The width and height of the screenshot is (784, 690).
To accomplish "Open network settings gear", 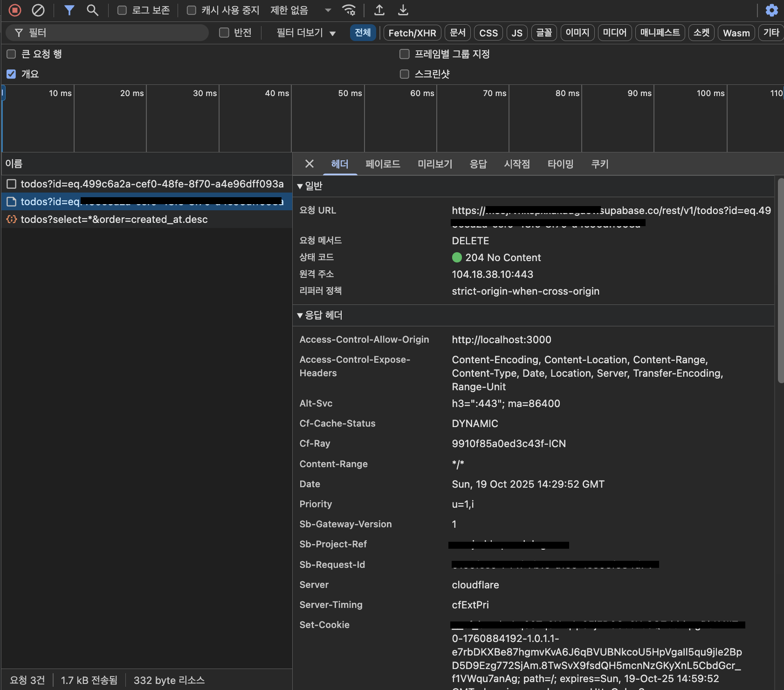I will (x=772, y=10).
